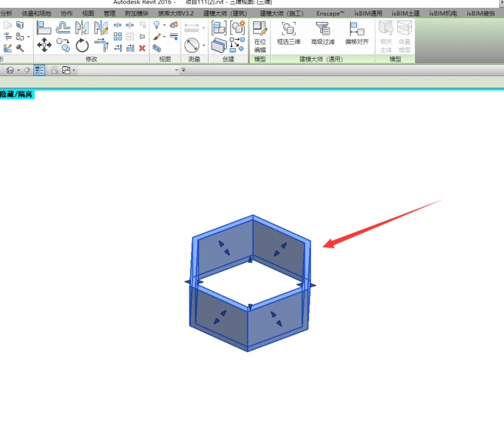504x424 pixels.
Task: Expand the Override Graphics dropdown arrow
Action: 164,37
